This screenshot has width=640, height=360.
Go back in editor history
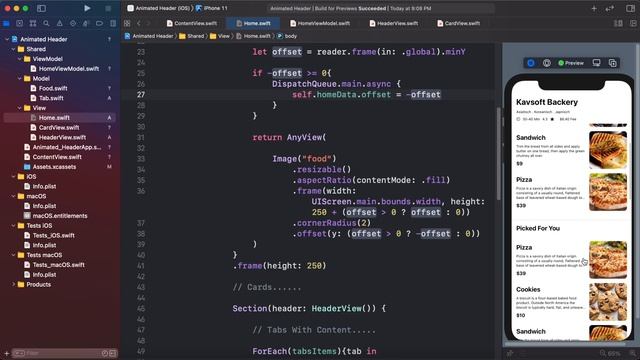(139, 23)
